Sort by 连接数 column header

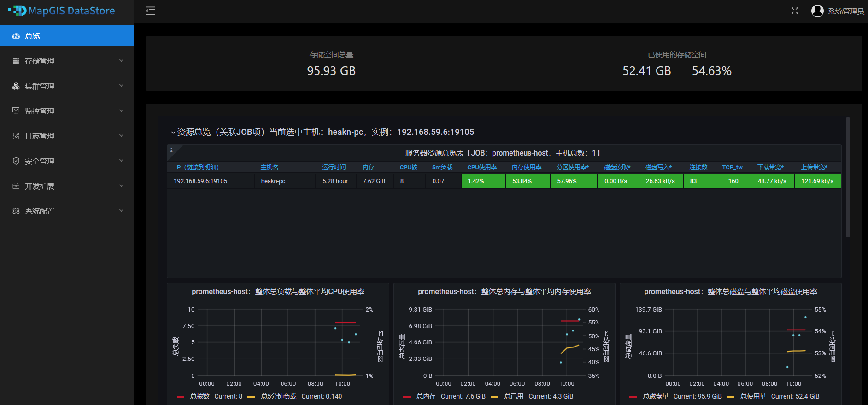698,168
